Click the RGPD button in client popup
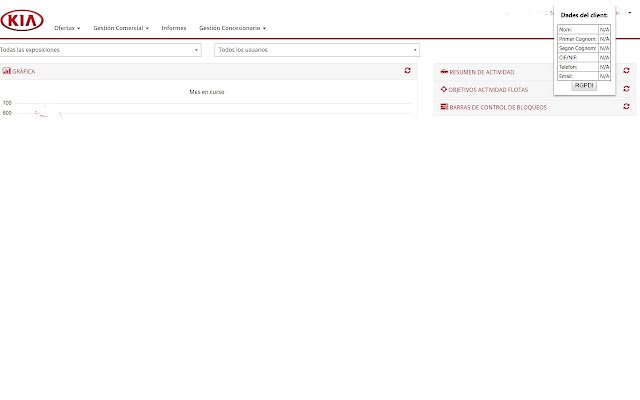The image size is (640, 400). [x=584, y=86]
